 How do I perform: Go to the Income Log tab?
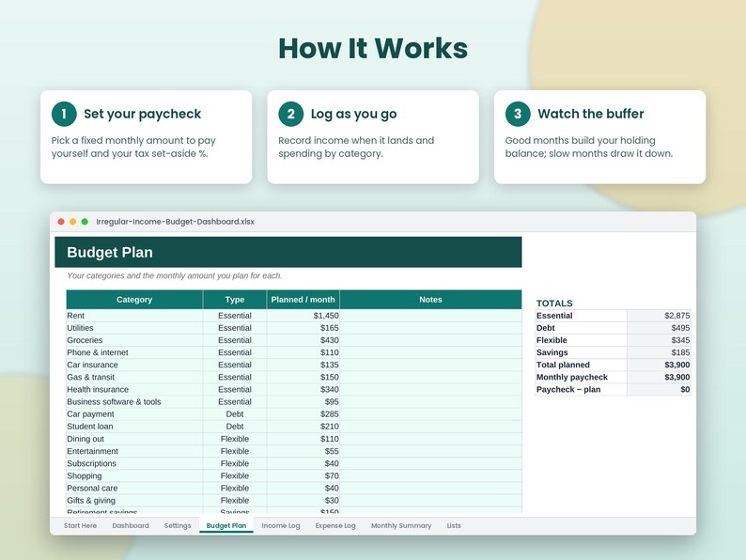[x=281, y=526]
